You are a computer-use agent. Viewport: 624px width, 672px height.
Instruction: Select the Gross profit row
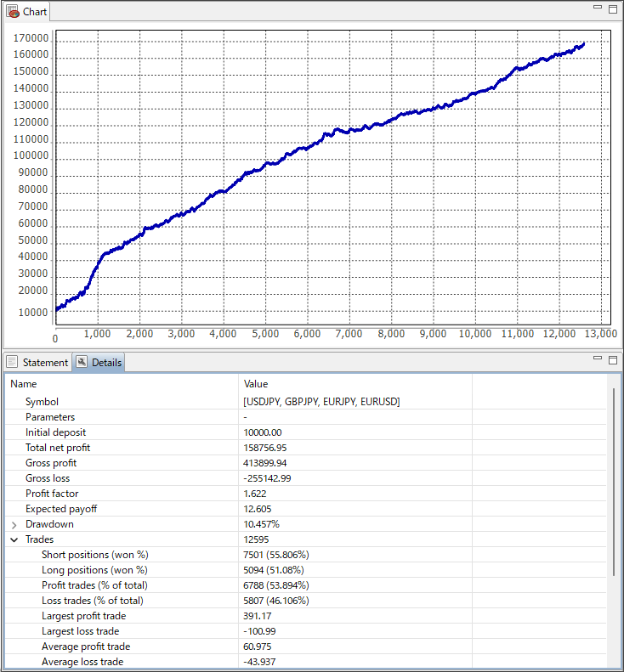(x=305, y=463)
